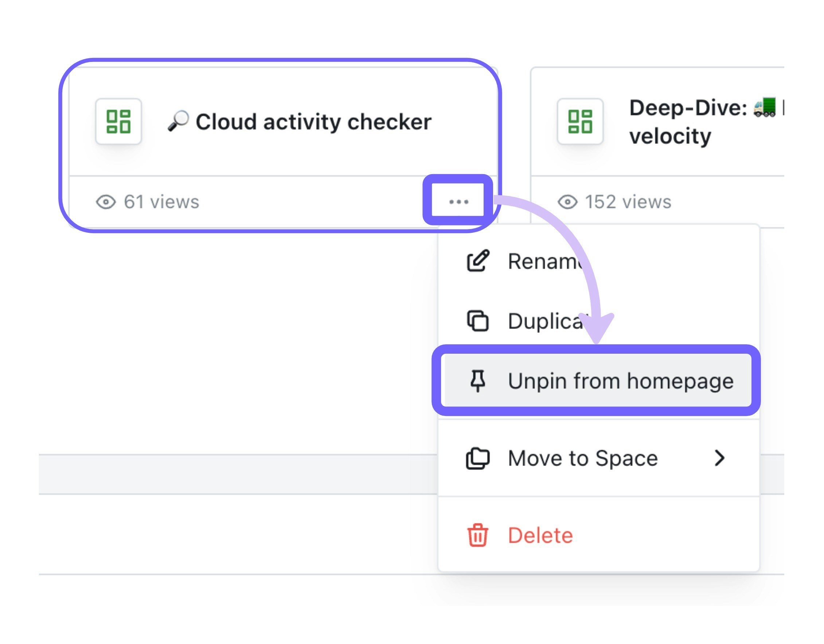Image resolution: width=824 pixels, height=644 pixels.
Task: Click the pin icon beside Unpin
Action: point(478,380)
